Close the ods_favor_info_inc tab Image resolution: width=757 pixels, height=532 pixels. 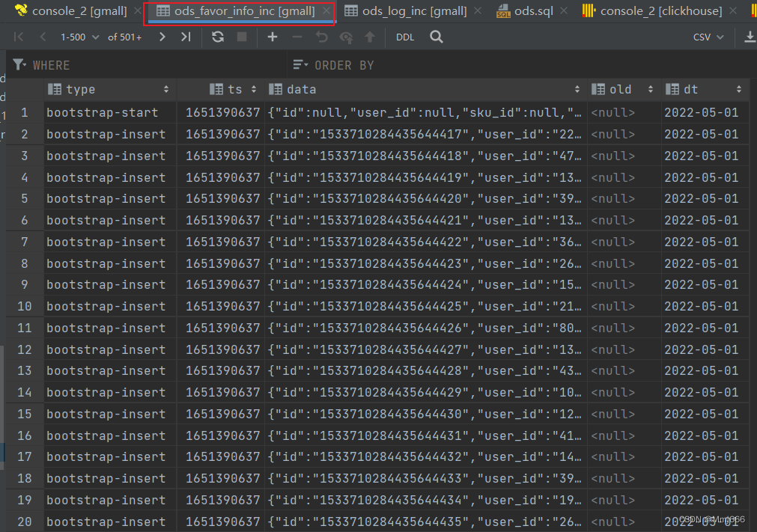[326, 11]
